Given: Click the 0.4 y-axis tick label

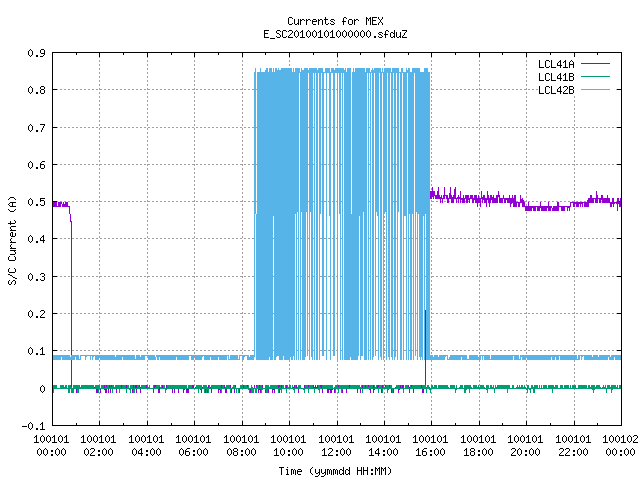Looking at the screenshot, I should (36, 239).
